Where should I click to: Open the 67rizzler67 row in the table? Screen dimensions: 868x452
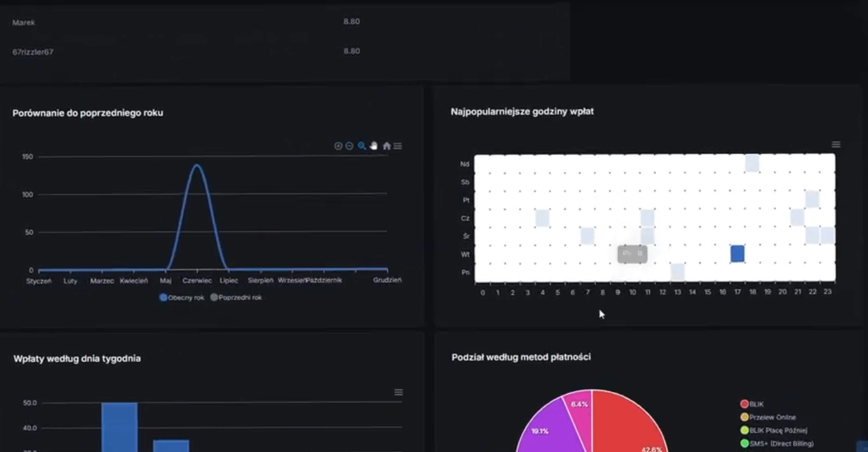click(285, 51)
